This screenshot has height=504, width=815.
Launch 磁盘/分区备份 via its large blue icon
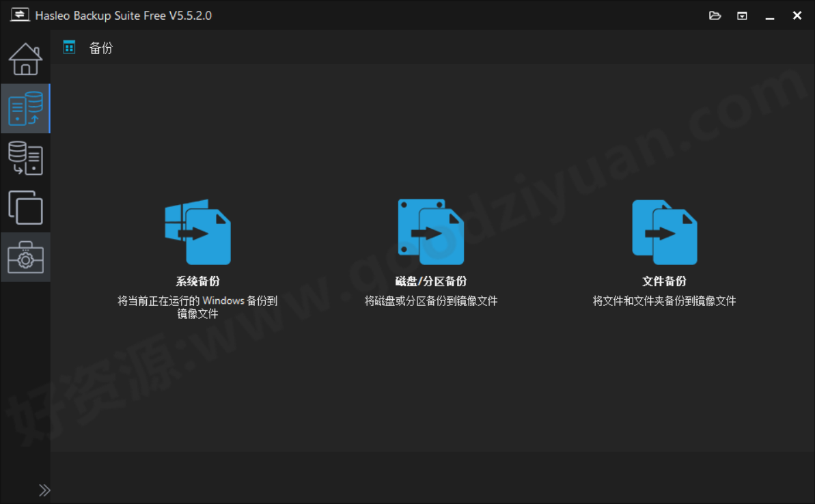tap(431, 231)
